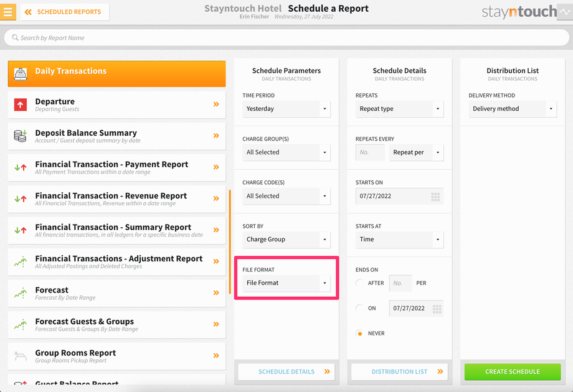This screenshot has width=573, height=392.
Task: Open the Charge Code(s) dropdown
Action: click(x=286, y=196)
